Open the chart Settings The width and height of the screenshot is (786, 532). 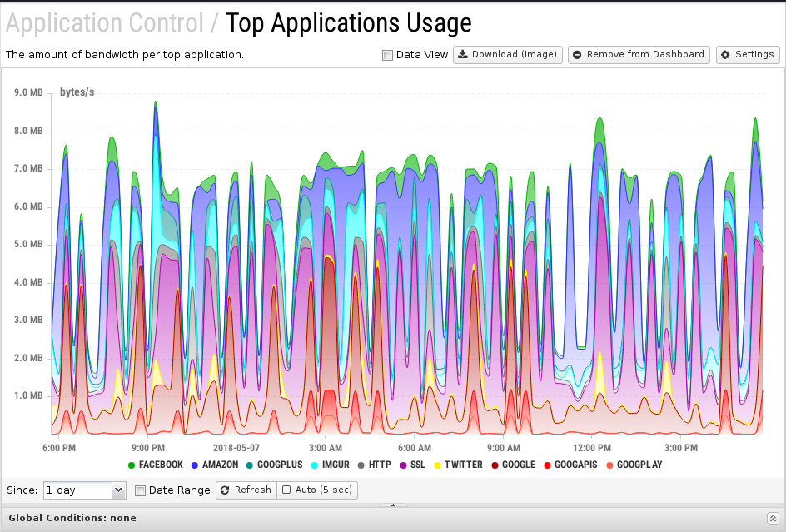(748, 55)
